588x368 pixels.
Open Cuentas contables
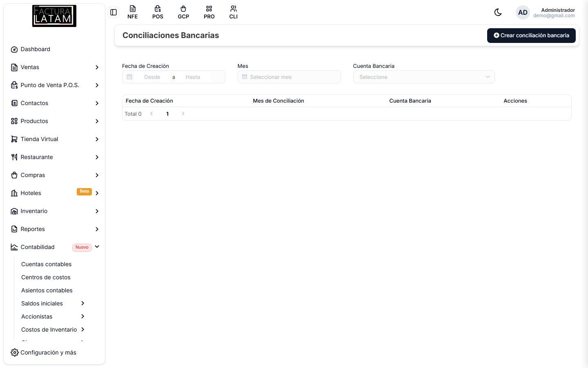pyautogui.click(x=46, y=264)
